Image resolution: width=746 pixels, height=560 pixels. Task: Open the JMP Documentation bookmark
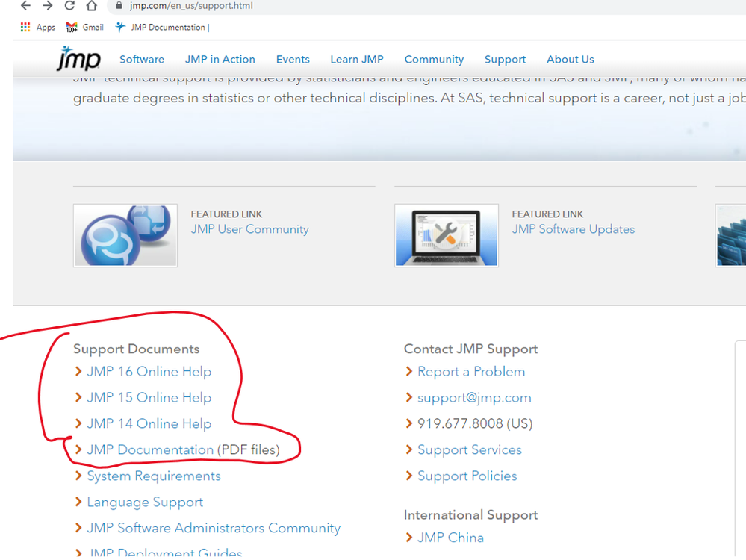[x=162, y=27]
